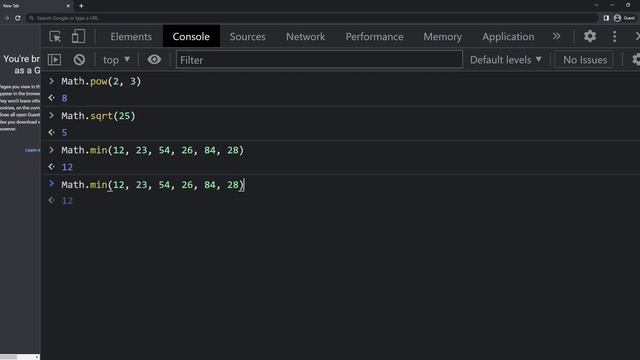Screen dimensions: 640x360
Task: Close the New Tab browser tab
Action: coord(68,6)
